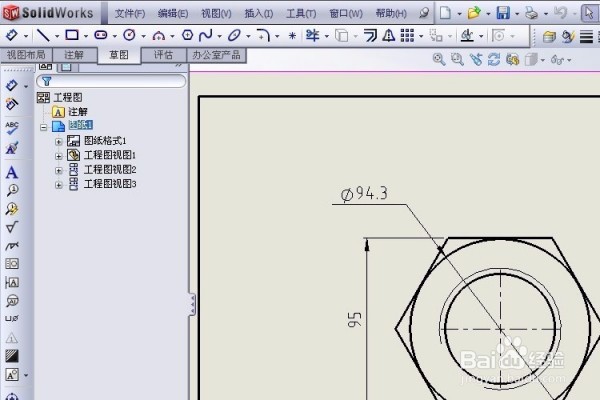Click the panel collapse handle on splitter
Screen dimensions: 600x400
click(192, 305)
